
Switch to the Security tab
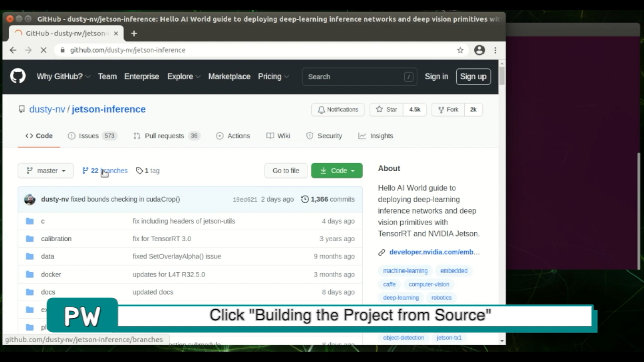[x=325, y=136]
